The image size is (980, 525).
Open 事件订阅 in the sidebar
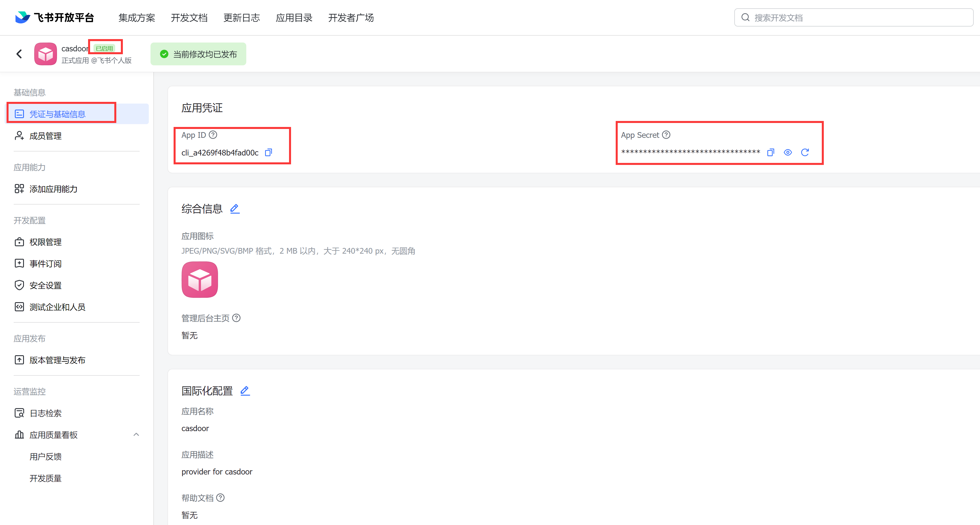tap(45, 263)
